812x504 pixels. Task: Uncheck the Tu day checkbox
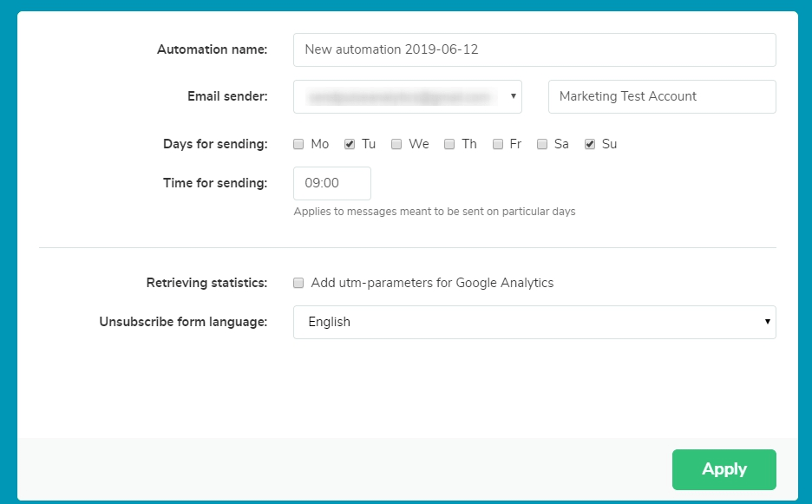point(350,145)
